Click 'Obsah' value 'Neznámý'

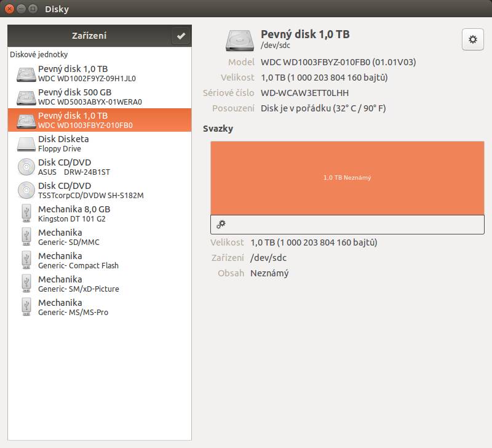(269, 273)
